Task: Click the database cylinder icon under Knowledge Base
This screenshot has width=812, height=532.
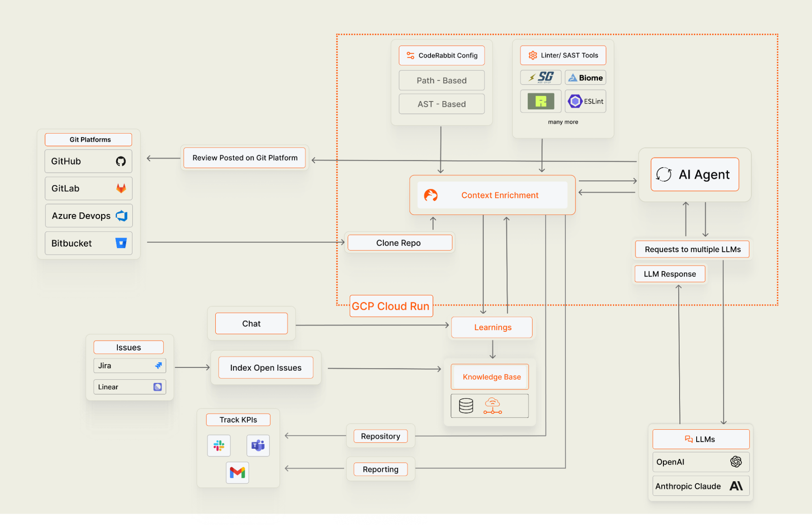Action: (x=466, y=406)
